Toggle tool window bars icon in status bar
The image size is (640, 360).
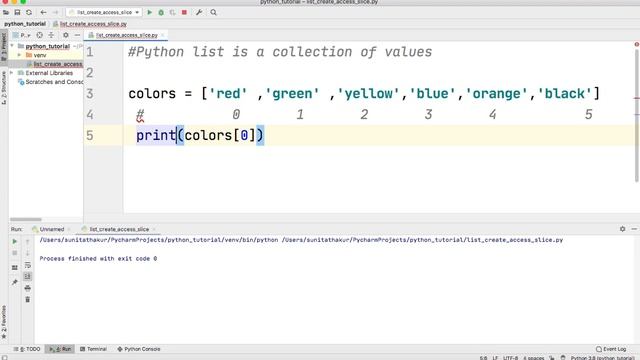point(4,357)
